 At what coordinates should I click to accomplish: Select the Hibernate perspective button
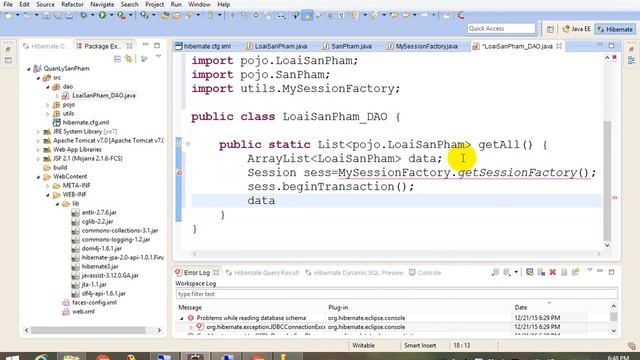(615, 29)
